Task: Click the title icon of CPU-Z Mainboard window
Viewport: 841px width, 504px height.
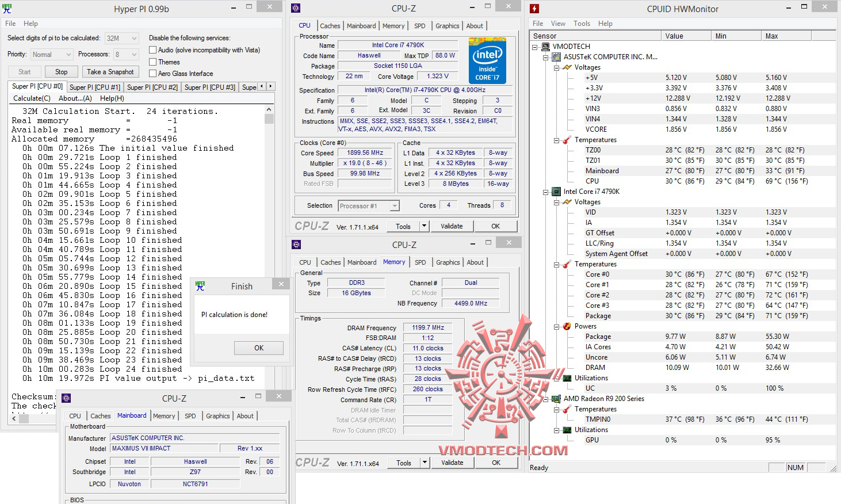Action: pyautogui.click(x=66, y=398)
